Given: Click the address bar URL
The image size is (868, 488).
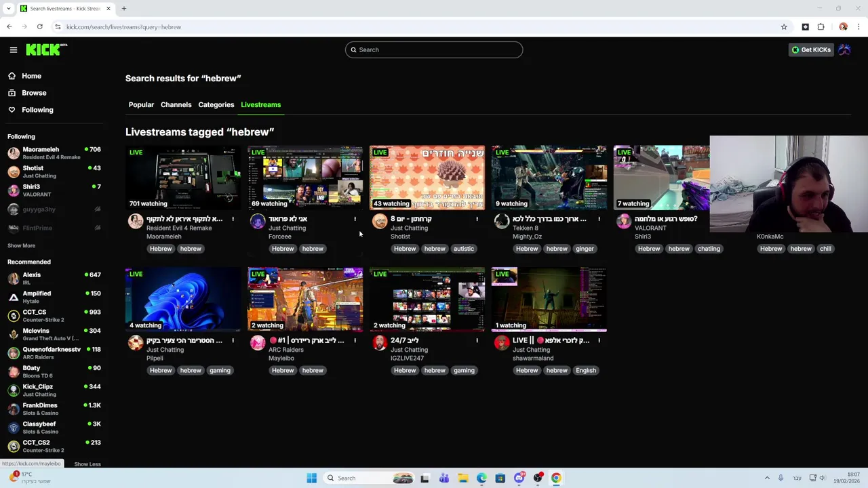Looking at the screenshot, I should (x=123, y=27).
